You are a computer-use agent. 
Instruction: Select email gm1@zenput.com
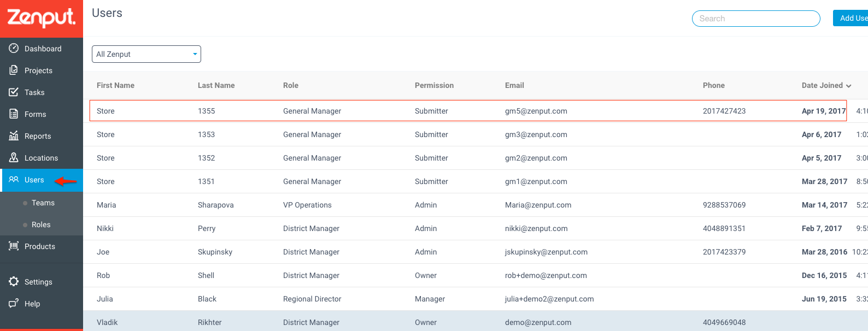point(536,181)
